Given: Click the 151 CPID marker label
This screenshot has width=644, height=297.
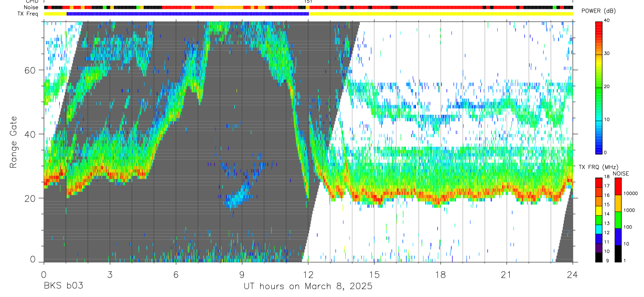Looking at the screenshot, I should coord(308,2).
